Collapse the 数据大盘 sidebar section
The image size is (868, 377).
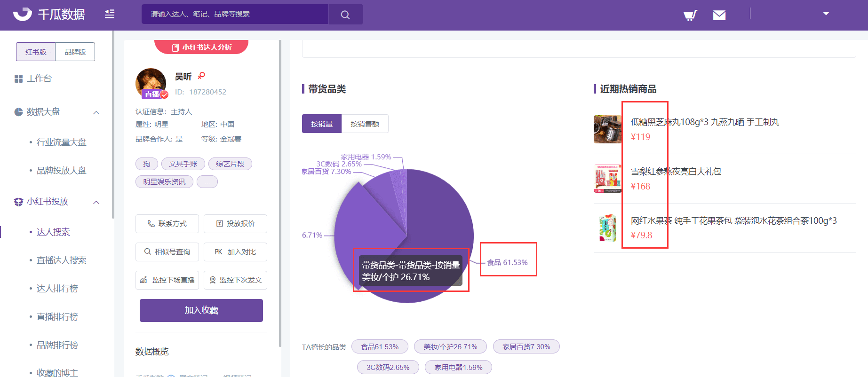[96, 112]
